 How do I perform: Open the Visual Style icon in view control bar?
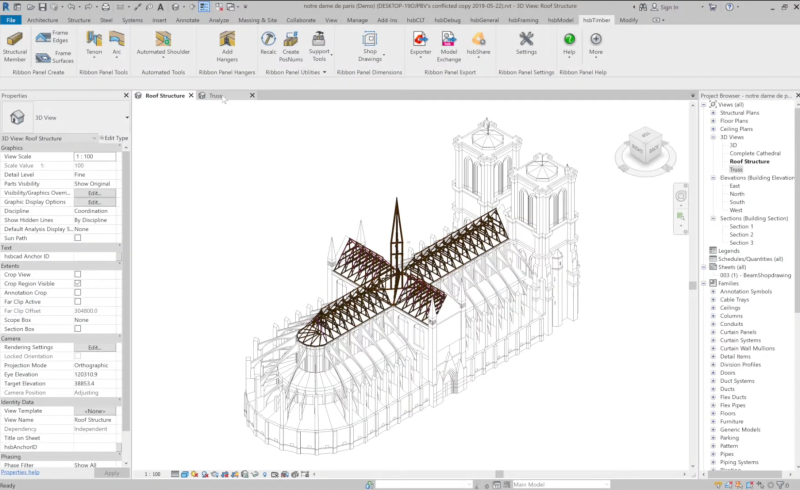point(185,474)
